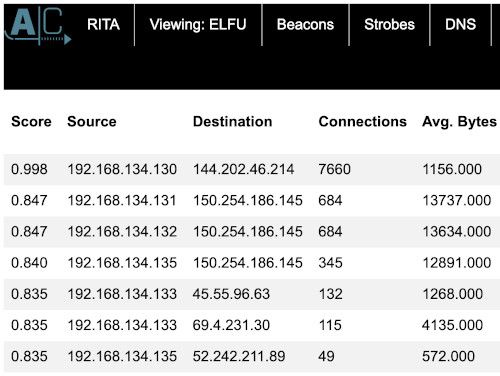Viewport: 500px width, 376px height.
Task: Click the Source column header
Action: [92, 121]
